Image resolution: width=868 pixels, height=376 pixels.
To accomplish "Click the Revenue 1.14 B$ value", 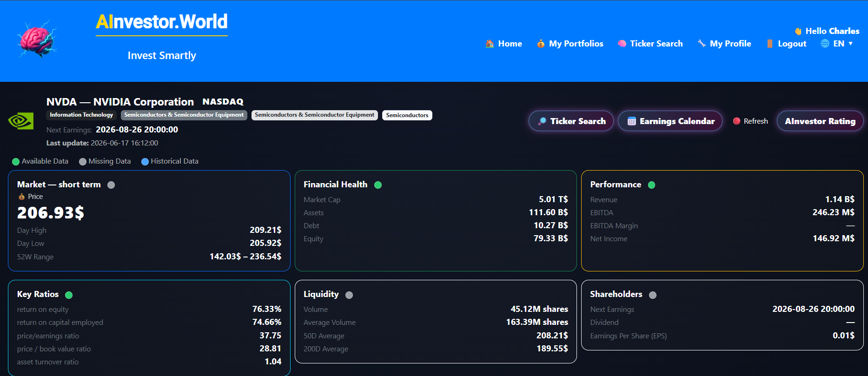I will pyautogui.click(x=840, y=199).
